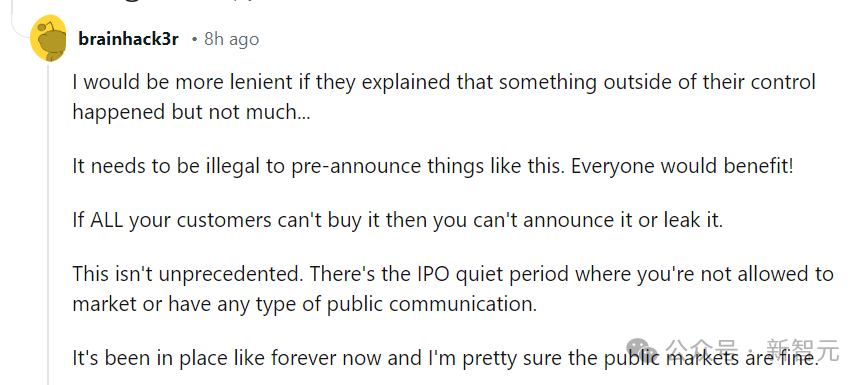Click the WeChat logo in the watermark
This screenshot has width=867, height=385.
point(645,351)
